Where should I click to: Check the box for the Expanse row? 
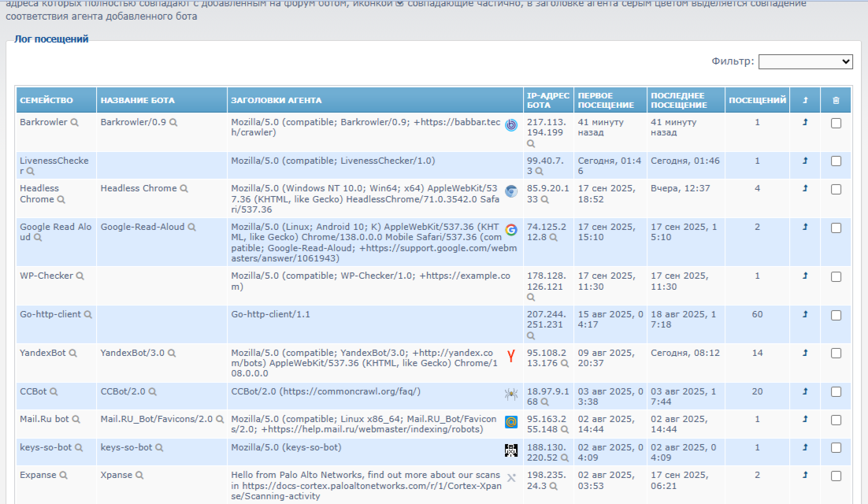tap(836, 476)
